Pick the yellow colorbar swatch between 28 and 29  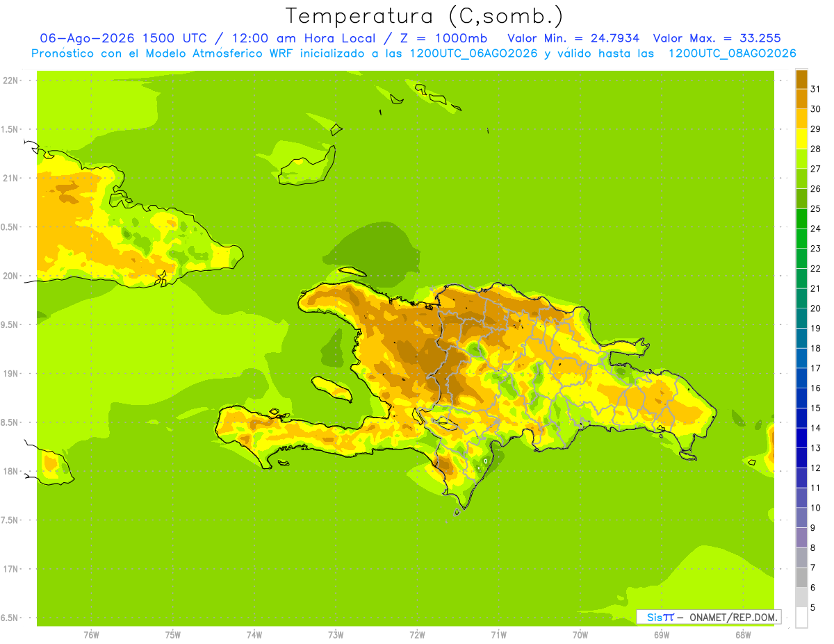pos(801,139)
